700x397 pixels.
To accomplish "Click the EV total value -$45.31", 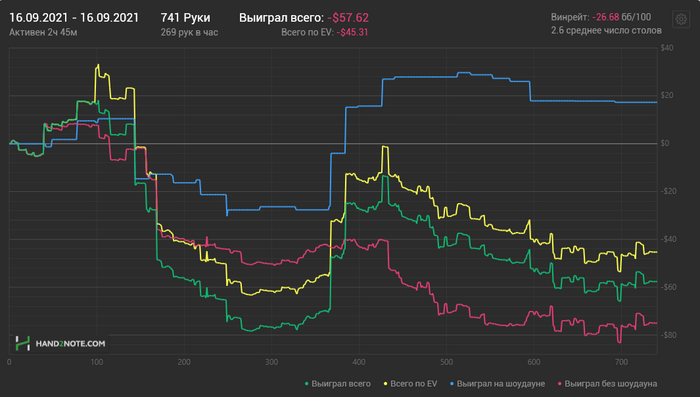I will tap(352, 32).
